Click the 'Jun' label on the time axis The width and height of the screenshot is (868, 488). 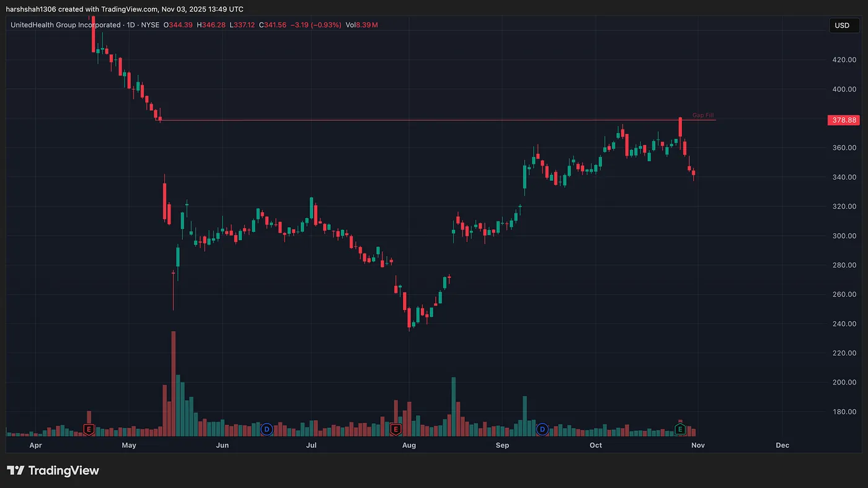click(222, 445)
